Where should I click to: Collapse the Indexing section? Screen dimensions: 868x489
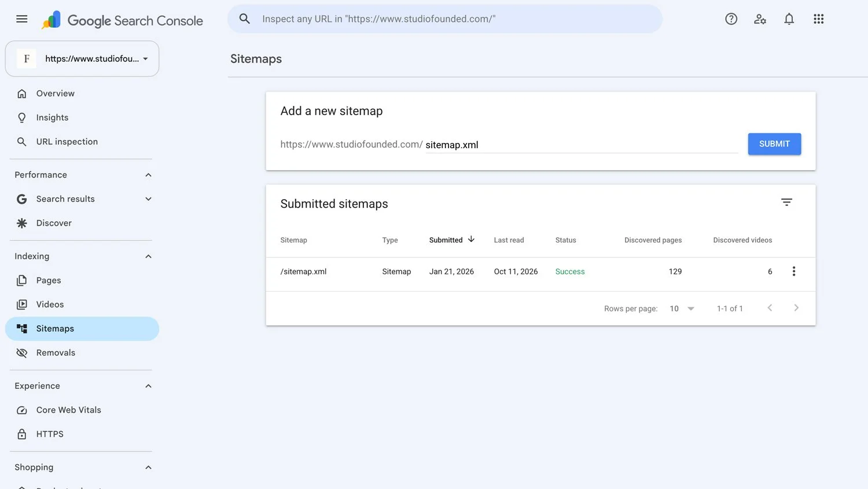point(148,256)
